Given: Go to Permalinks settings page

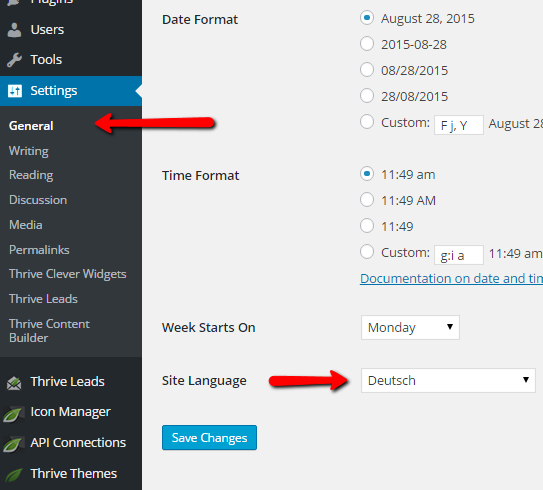Looking at the screenshot, I should point(39,250).
